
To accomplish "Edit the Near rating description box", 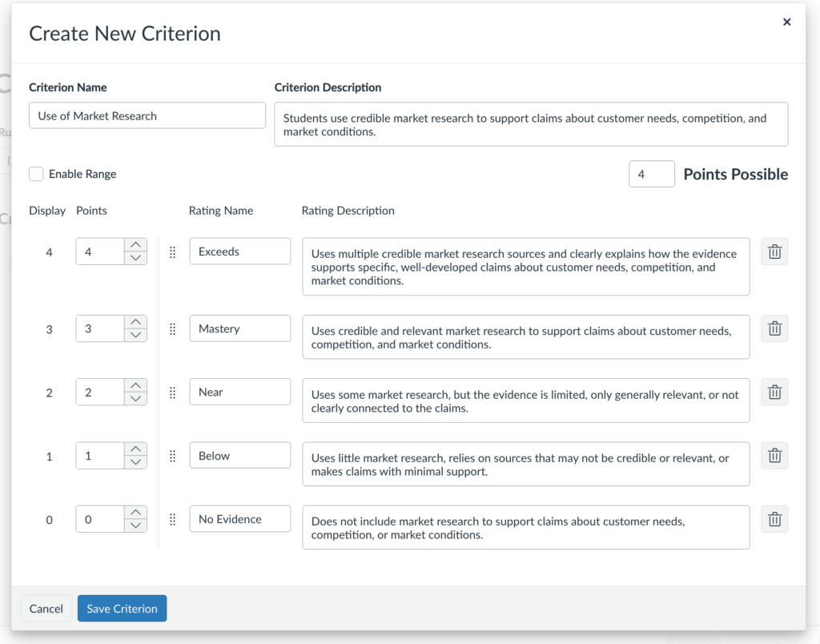I will [x=526, y=400].
